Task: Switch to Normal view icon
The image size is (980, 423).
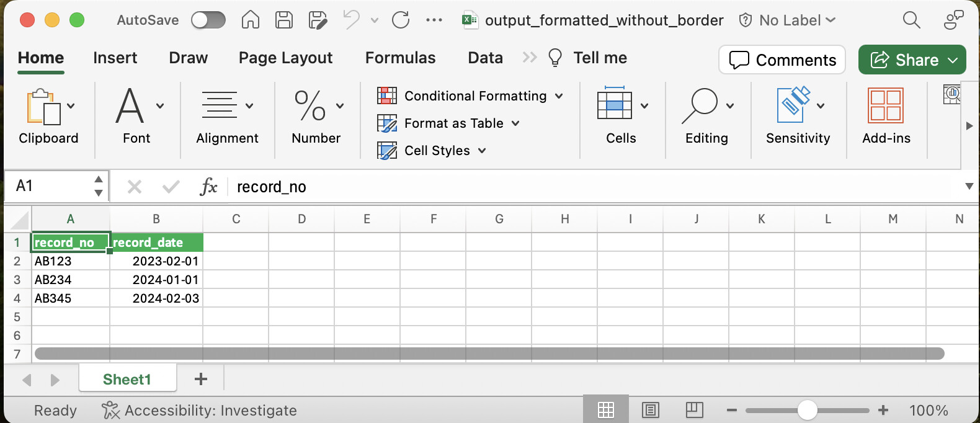Action: pos(606,410)
